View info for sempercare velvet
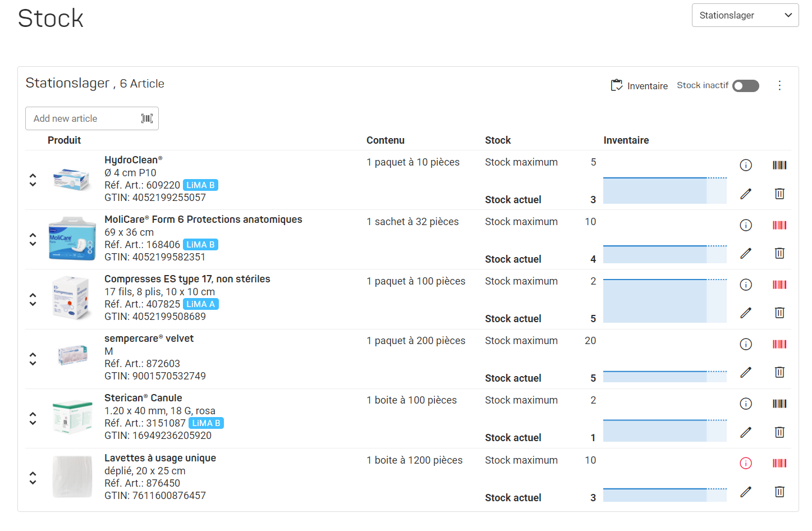This screenshot has height=531, width=812. 746,344
